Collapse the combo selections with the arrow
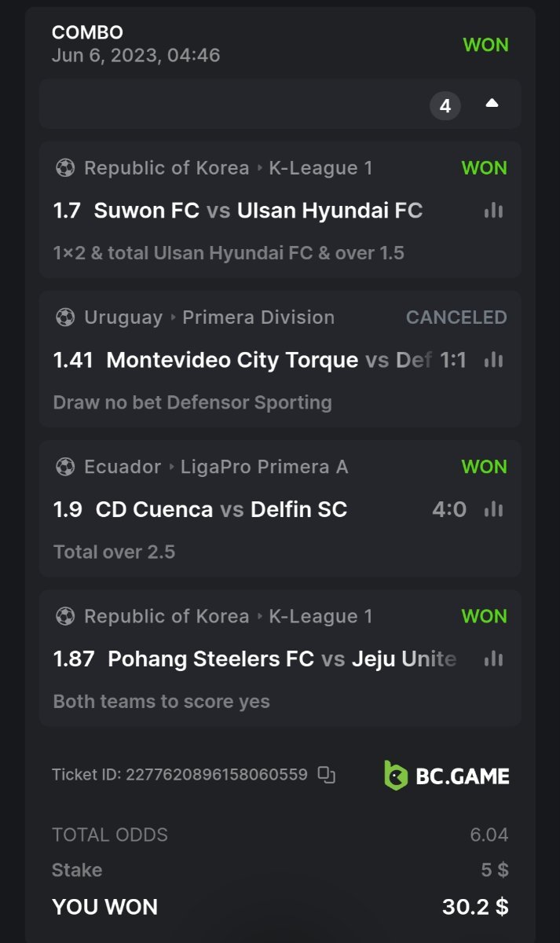Screen dimensions: 560x943 pos(492,104)
